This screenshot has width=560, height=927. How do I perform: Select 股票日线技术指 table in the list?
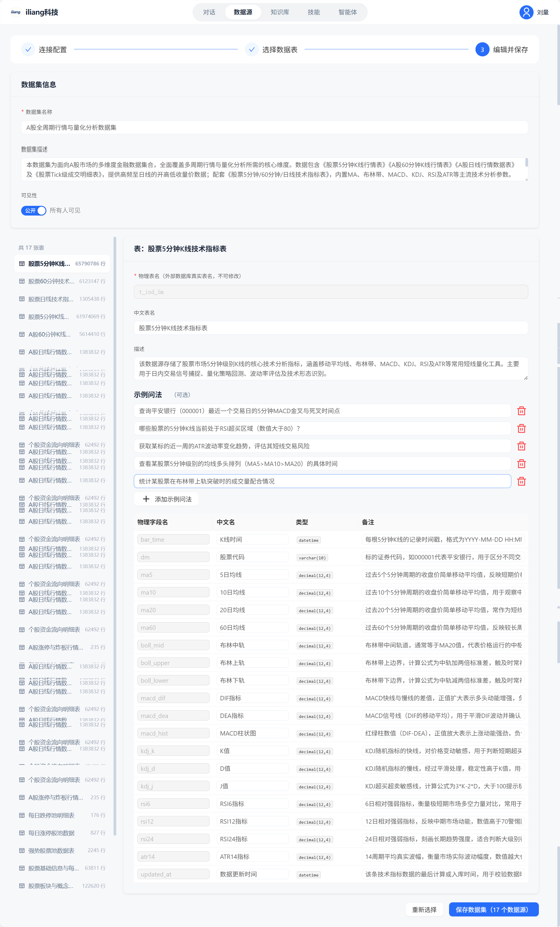click(62, 299)
